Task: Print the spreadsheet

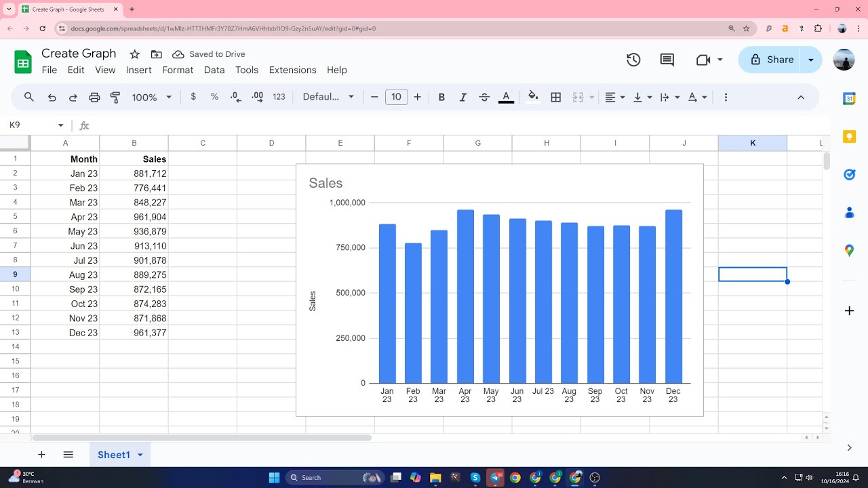Action: (x=94, y=97)
